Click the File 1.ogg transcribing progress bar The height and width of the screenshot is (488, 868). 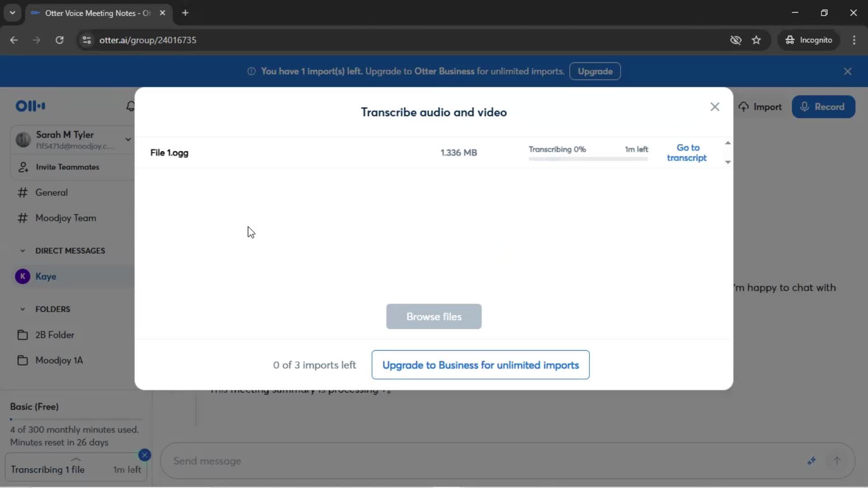pyautogui.click(x=589, y=159)
